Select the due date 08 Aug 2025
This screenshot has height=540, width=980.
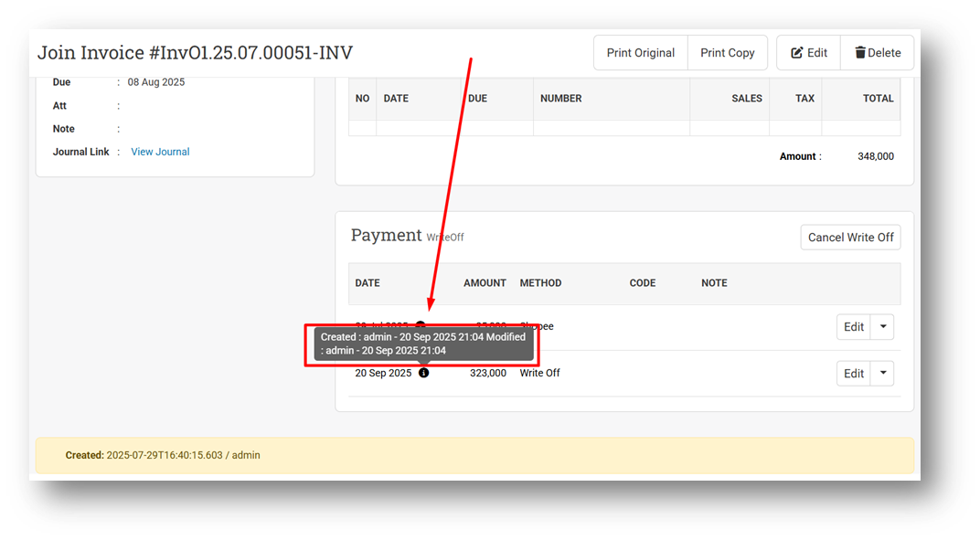point(156,82)
